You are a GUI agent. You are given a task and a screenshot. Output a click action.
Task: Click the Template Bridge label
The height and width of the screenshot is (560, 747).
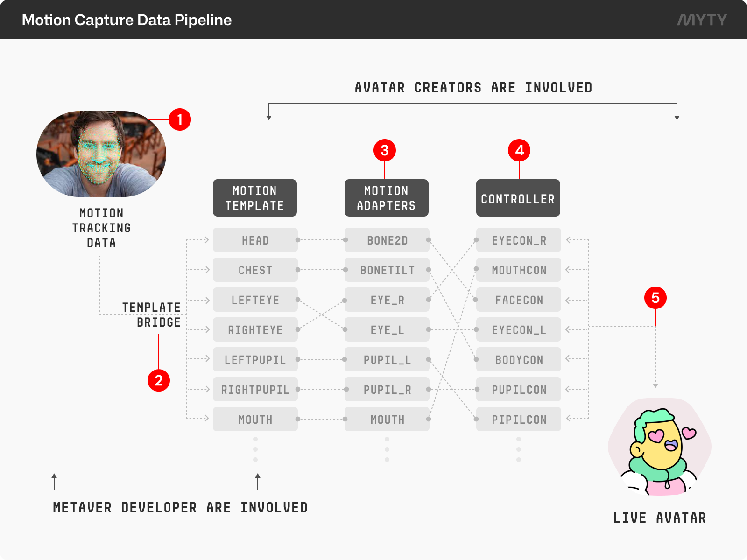(151, 315)
